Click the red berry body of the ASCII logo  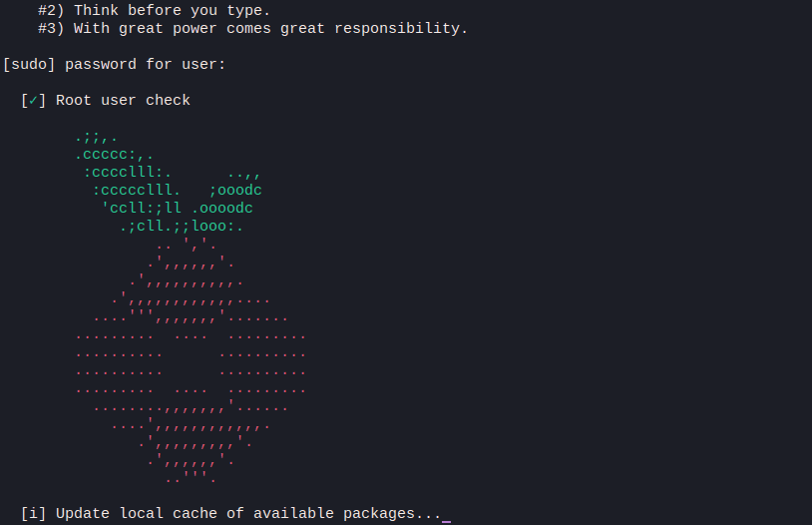(x=191, y=359)
